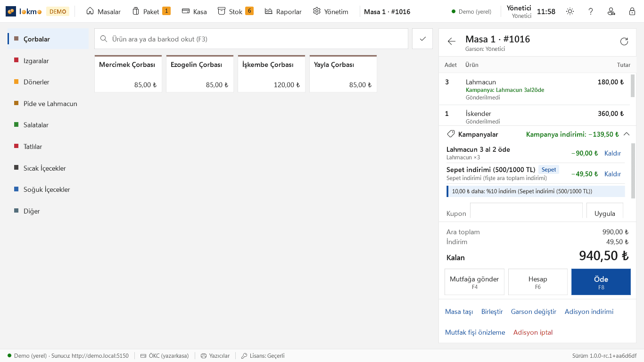Refresh the Masa 1 order
Viewport: 644px width, 362px height.
[x=624, y=41]
